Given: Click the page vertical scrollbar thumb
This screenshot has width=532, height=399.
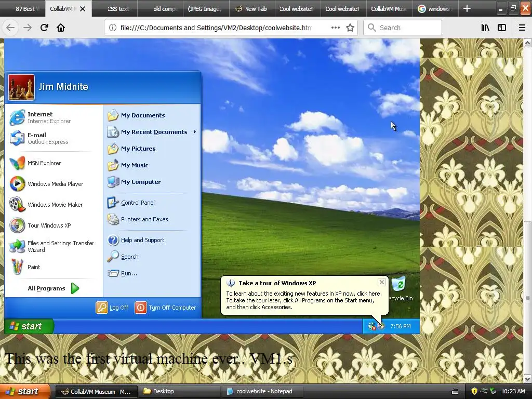Looking at the screenshot, I should 528,297.
